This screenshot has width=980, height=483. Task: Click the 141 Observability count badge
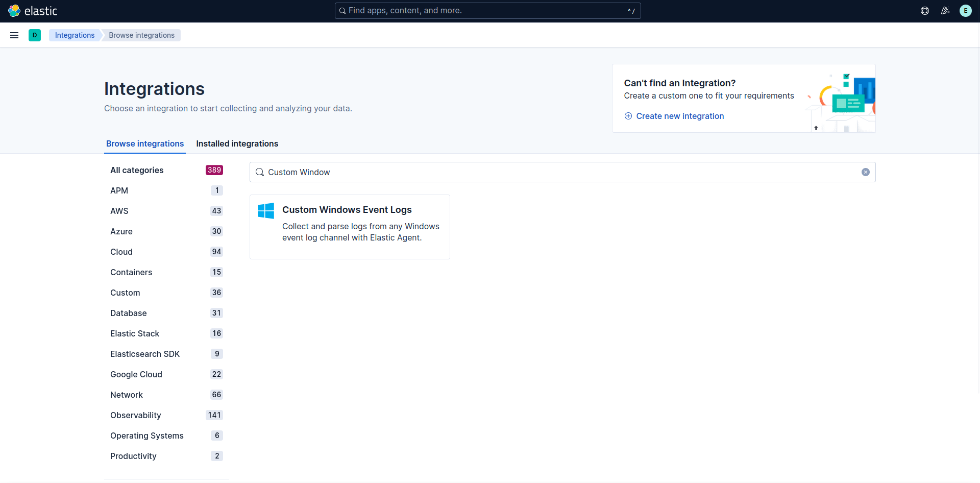[x=214, y=415]
